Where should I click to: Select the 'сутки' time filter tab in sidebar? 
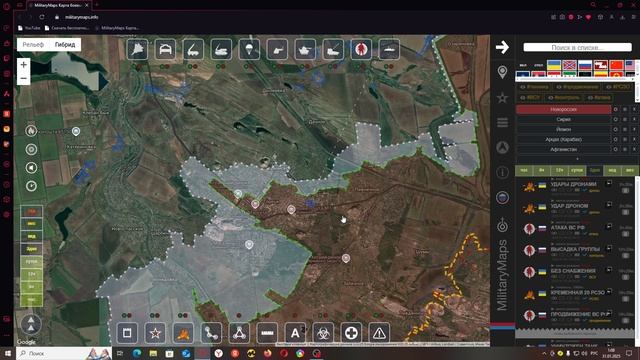point(577,170)
